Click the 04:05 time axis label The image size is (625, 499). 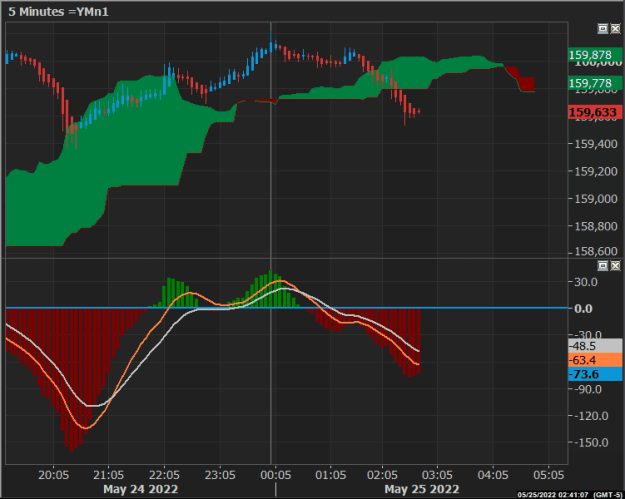click(493, 475)
